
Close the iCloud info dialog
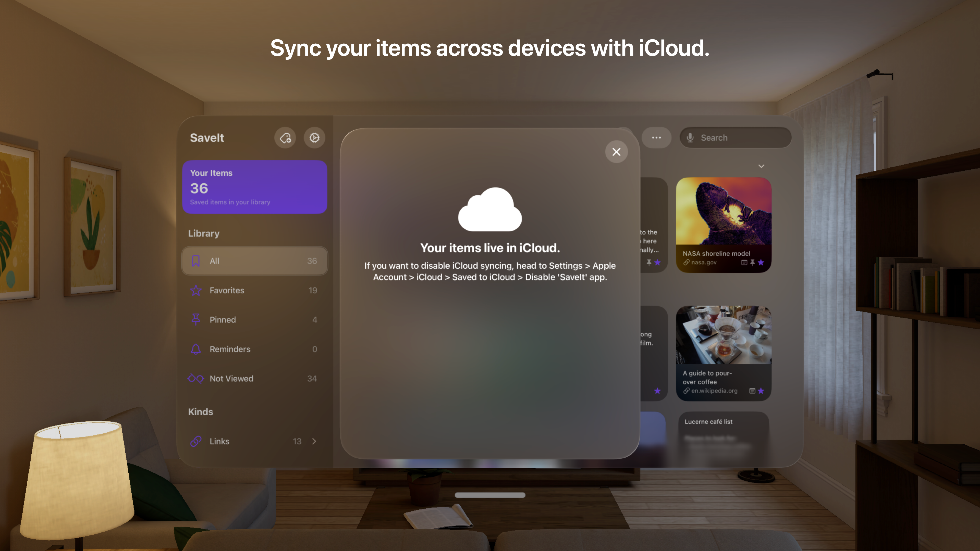[x=616, y=152]
